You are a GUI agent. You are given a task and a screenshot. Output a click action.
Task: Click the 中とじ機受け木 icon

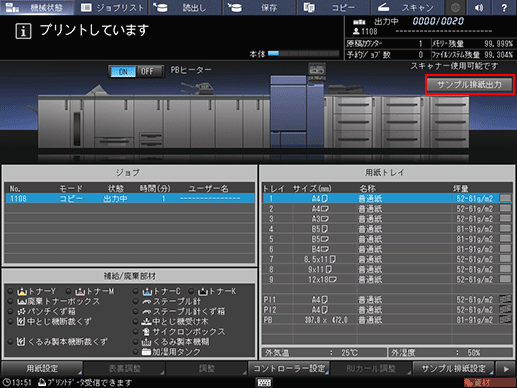147,322
